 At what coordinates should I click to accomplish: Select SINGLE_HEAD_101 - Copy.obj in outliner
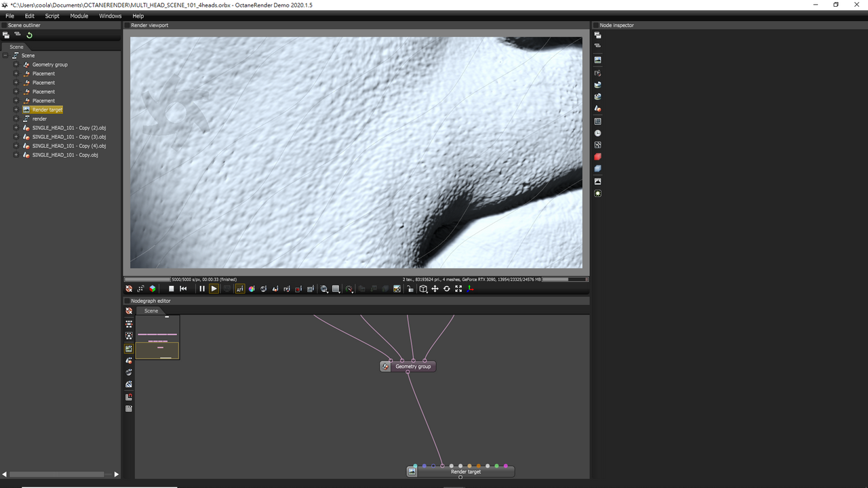click(65, 155)
